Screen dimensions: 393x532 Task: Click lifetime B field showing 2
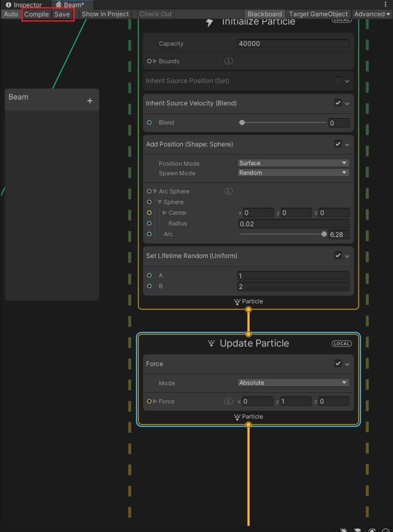click(293, 286)
